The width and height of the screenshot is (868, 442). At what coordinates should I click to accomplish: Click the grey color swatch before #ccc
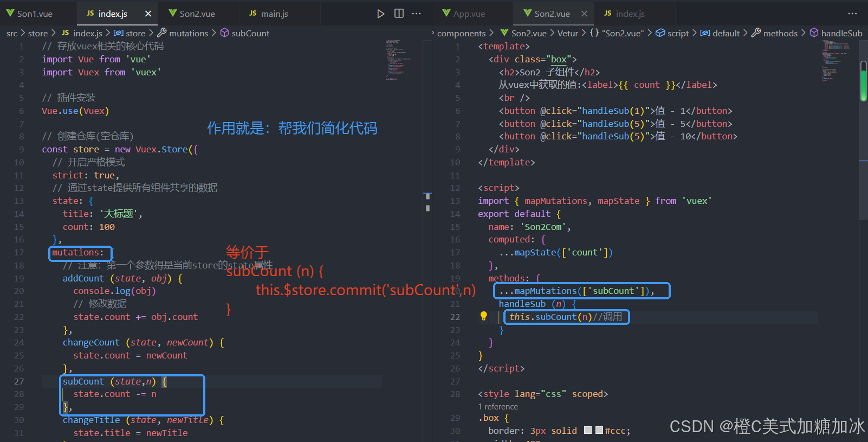coord(599,430)
